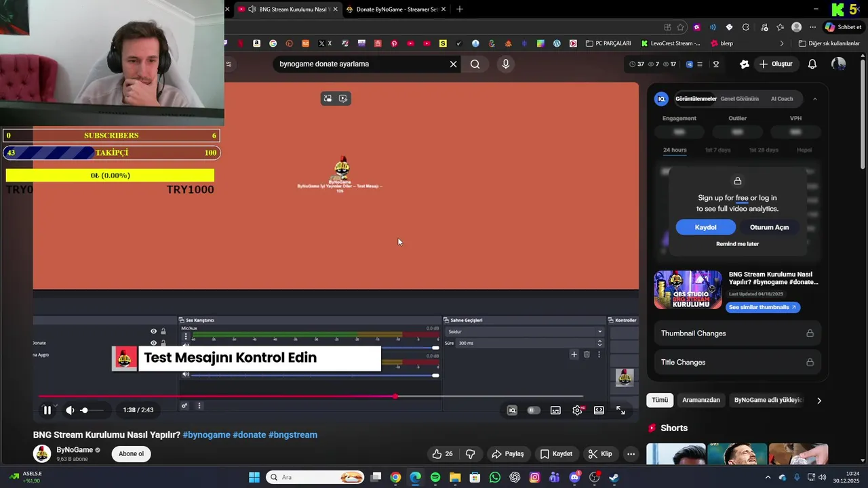Screen dimensions: 868x488
Task: Save video with Kaydet button
Action: pos(556,453)
